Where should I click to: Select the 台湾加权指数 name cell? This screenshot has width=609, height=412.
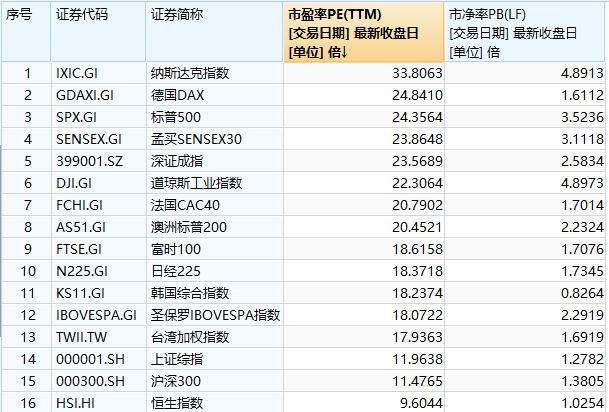click(x=214, y=337)
